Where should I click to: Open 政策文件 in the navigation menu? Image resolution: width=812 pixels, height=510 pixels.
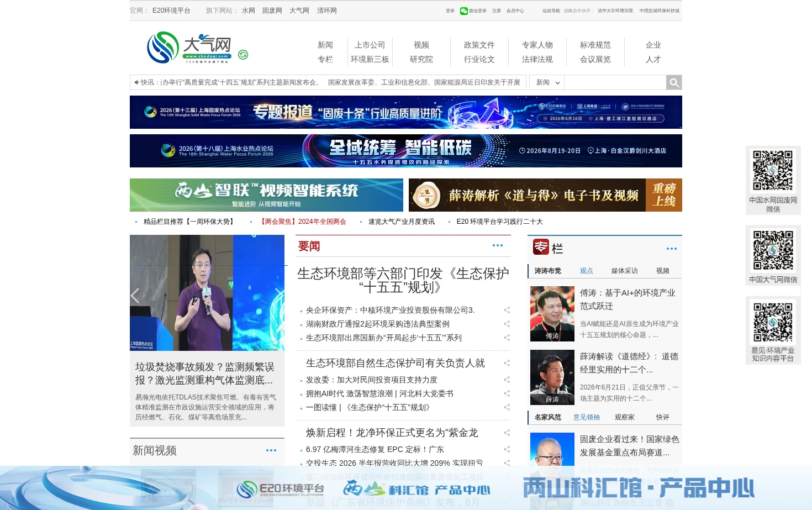coord(479,45)
